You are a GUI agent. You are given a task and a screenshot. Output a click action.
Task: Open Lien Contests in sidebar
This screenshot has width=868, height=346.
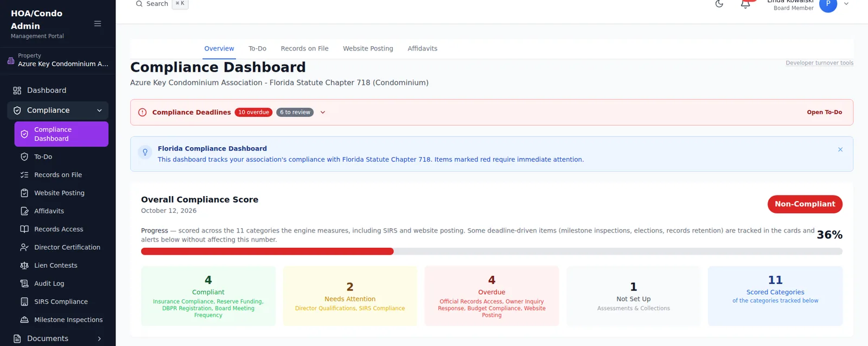(x=61, y=266)
